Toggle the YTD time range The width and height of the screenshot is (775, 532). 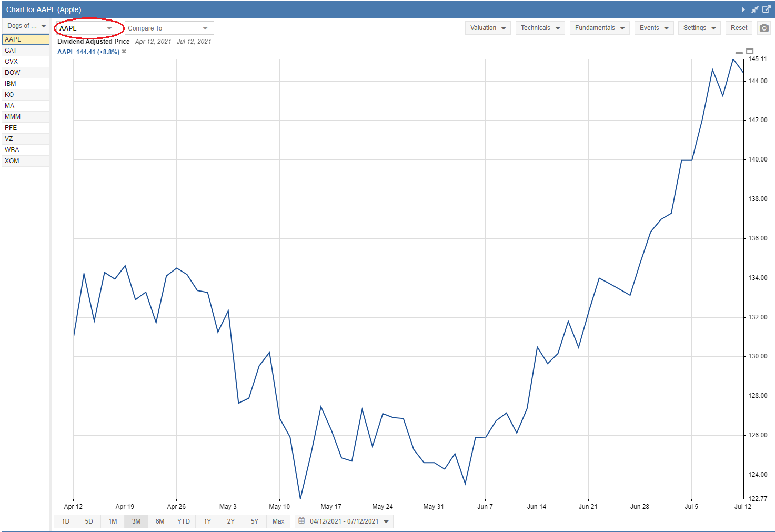(184, 521)
